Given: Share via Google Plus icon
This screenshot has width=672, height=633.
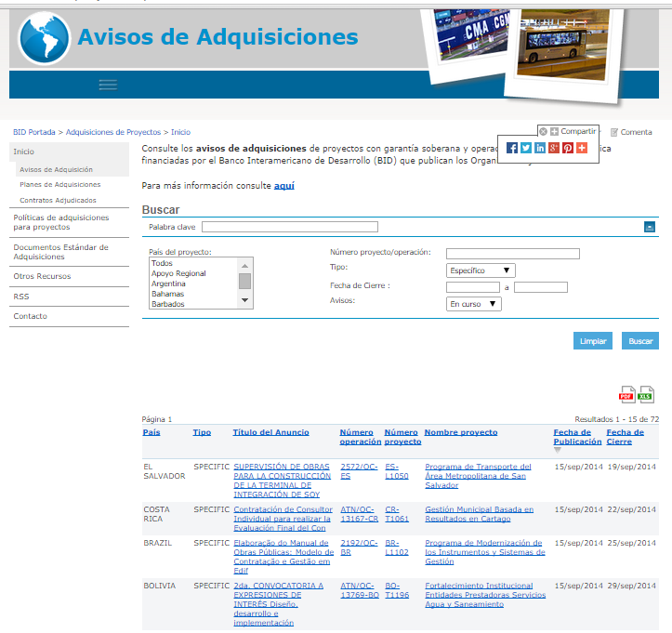Looking at the screenshot, I should click(x=554, y=148).
